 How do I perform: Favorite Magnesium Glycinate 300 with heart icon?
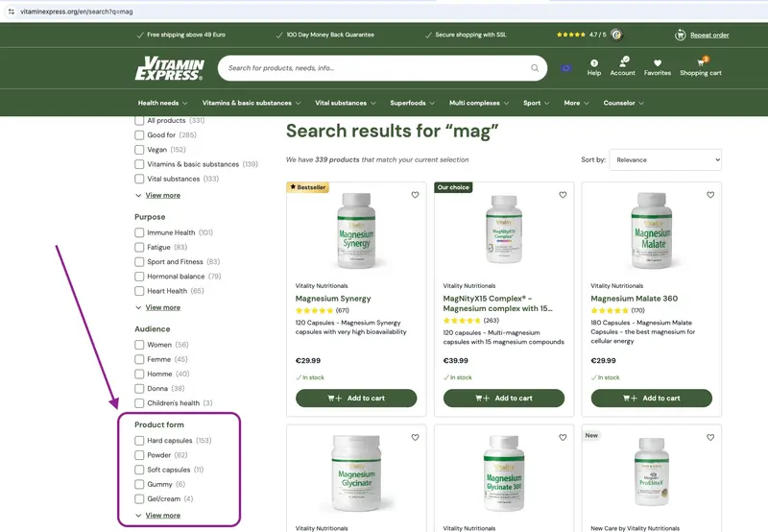tap(563, 438)
